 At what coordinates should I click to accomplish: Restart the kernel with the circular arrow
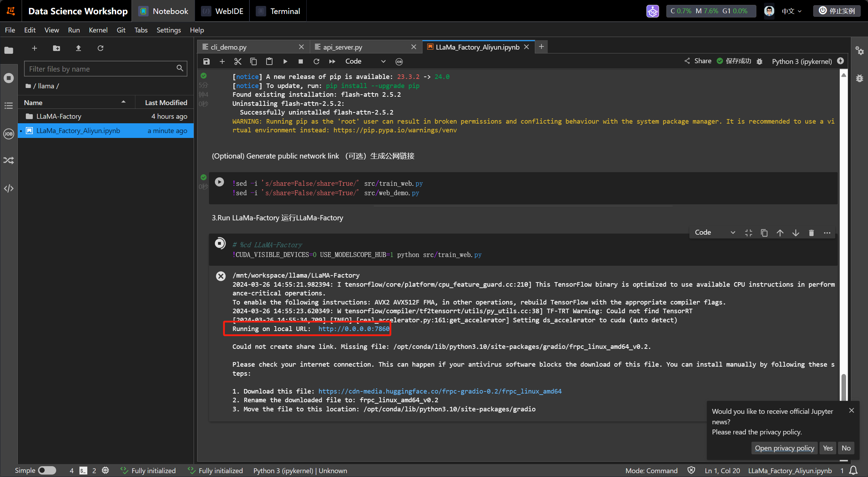coord(316,61)
